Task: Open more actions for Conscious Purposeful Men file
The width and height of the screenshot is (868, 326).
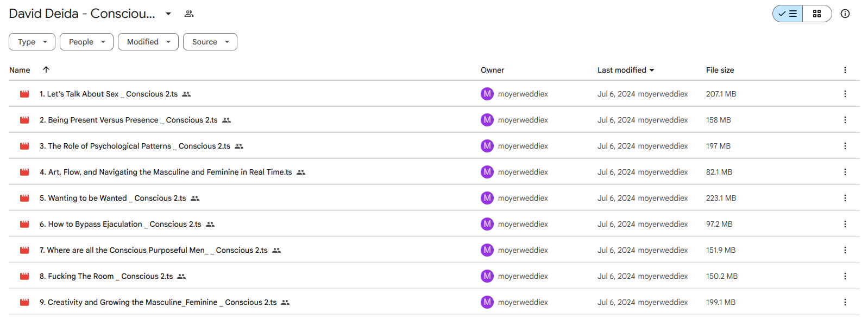Action: click(845, 250)
